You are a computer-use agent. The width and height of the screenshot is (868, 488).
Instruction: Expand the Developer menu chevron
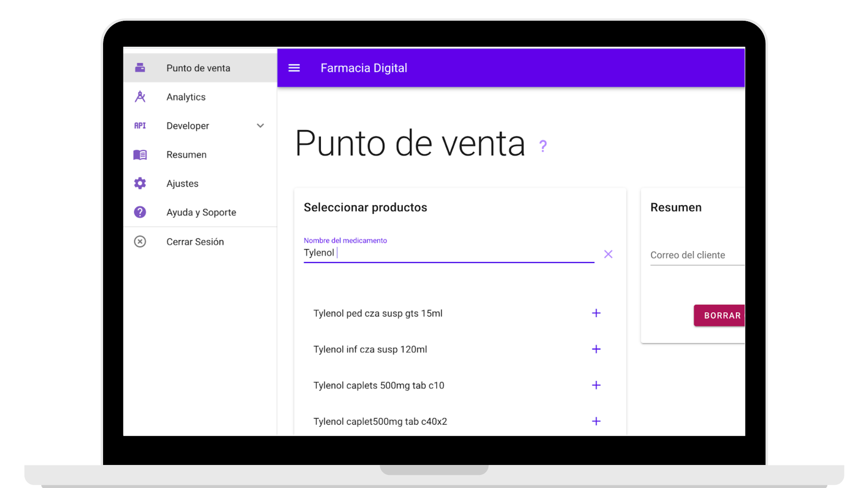pos(260,126)
